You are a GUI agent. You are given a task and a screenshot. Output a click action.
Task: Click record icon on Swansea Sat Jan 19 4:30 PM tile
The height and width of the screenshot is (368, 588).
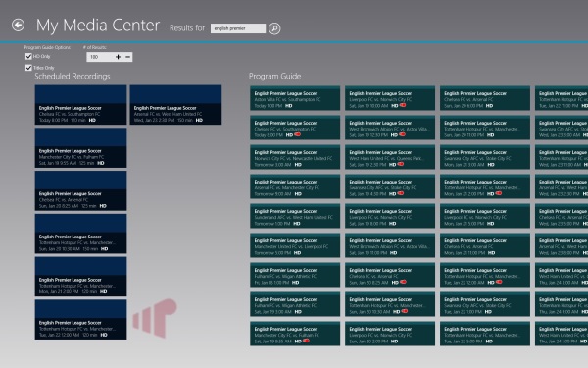401,193
